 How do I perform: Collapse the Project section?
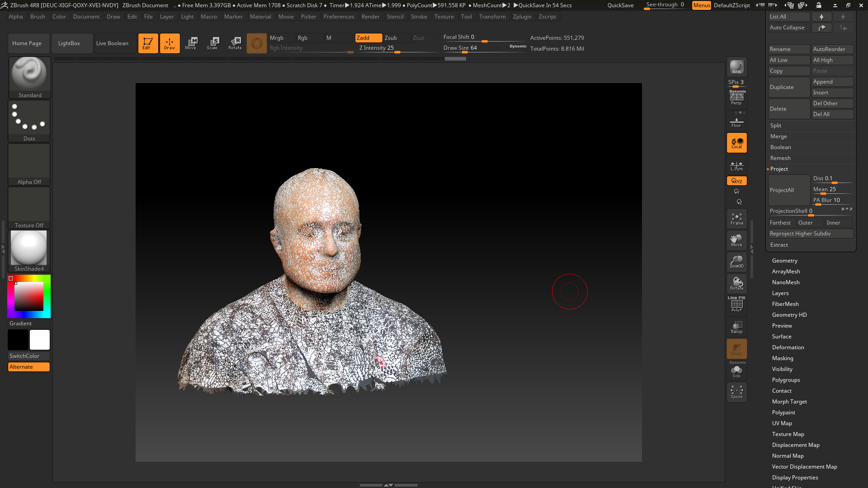[779, 169]
